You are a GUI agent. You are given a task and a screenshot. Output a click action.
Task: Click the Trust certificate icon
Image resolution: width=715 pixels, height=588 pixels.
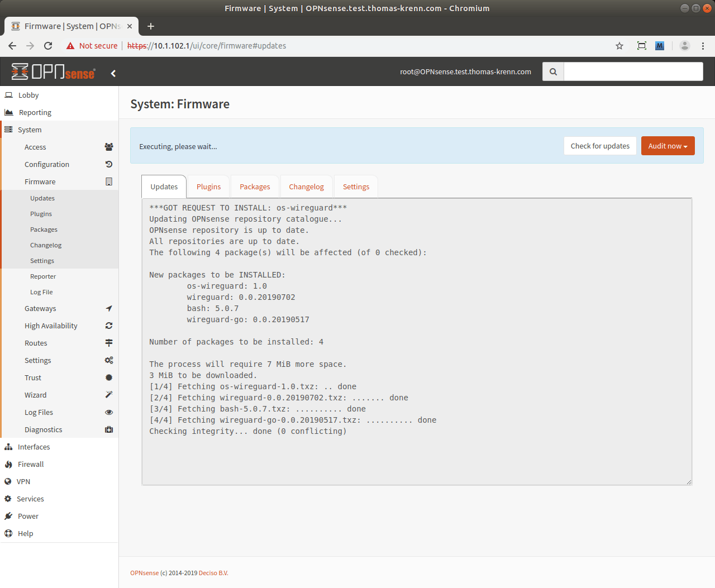pyautogui.click(x=109, y=377)
